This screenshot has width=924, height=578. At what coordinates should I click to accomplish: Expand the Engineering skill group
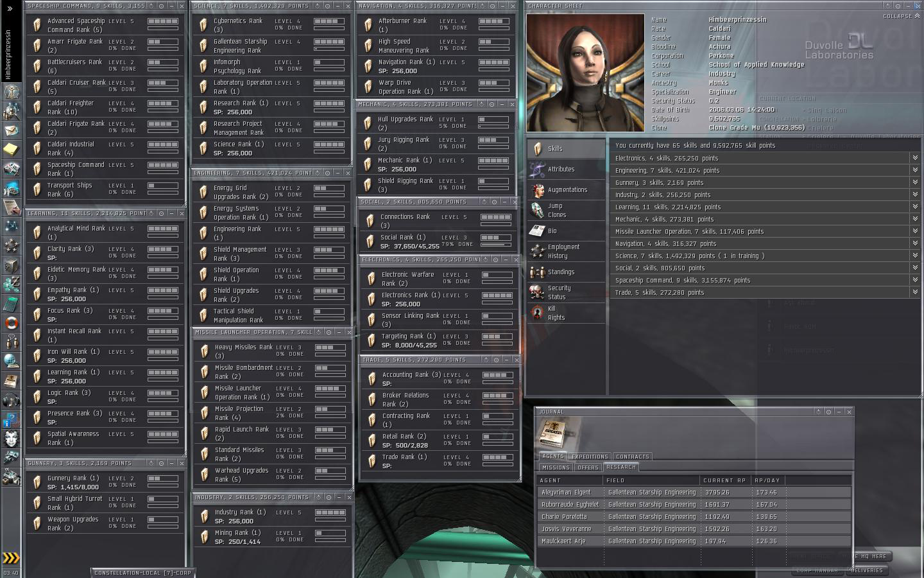pos(915,170)
